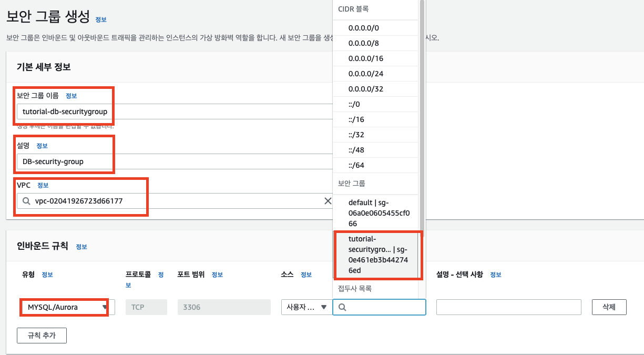Click the source search input field
This screenshot has height=355, width=644.
click(379, 307)
